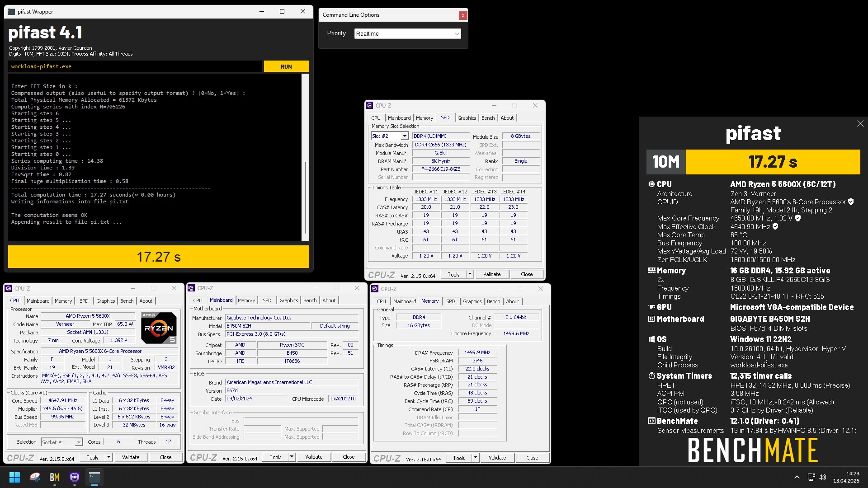
Task: Click the 17.27 s yellow result bar
Action: point(159,257)
